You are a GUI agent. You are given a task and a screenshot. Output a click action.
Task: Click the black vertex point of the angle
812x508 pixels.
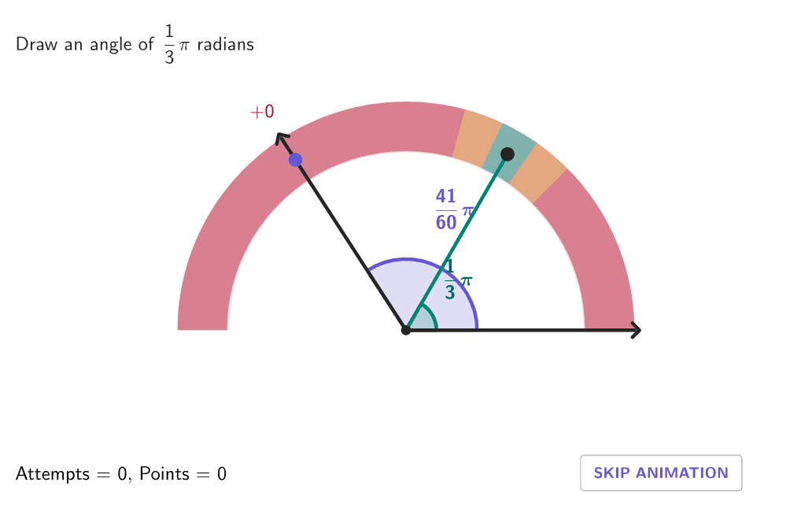[x=406, y=329]
